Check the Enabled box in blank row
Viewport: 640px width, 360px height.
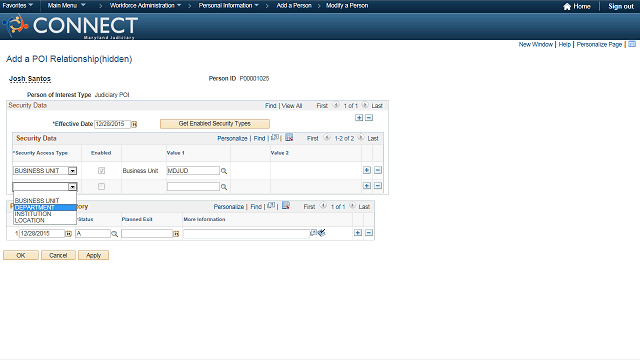click(x=101, y=187)
